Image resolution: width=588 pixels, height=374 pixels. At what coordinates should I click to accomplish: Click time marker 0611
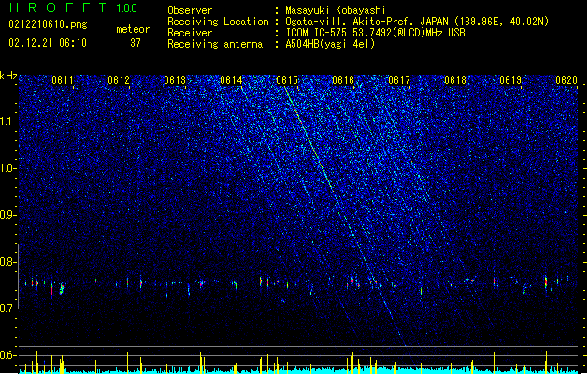click(x=63, y=80)
